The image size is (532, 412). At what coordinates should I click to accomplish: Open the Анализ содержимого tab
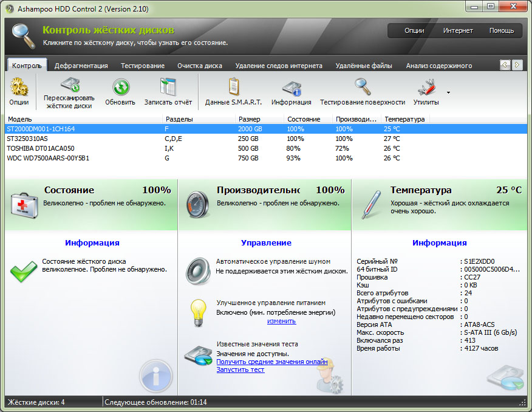[438, 66]
